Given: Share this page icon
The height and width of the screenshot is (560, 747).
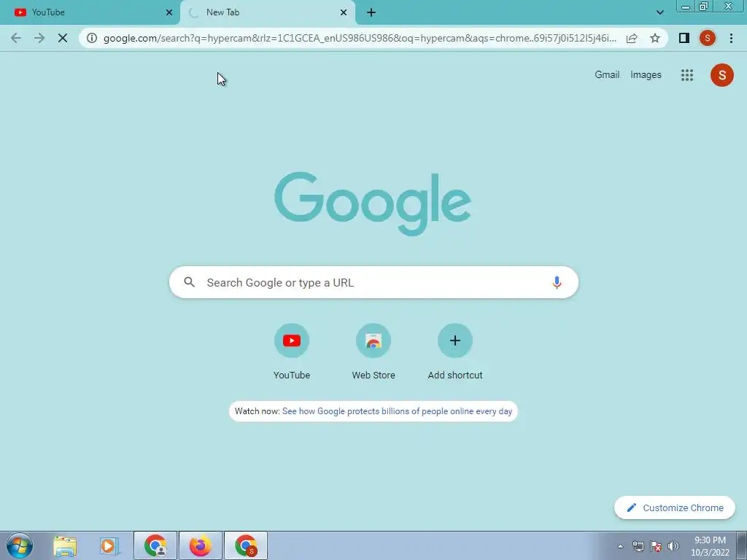Looking at the screenshot, I should pos(632,38).
